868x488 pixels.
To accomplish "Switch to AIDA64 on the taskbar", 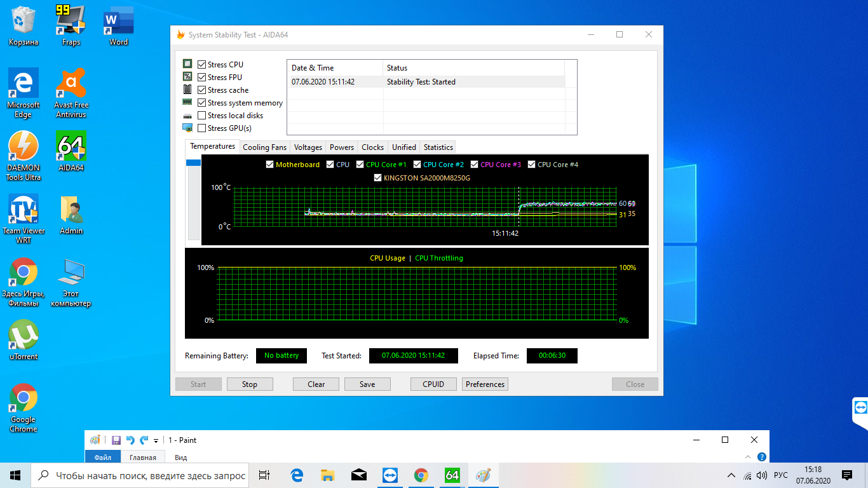I will 452,475.
